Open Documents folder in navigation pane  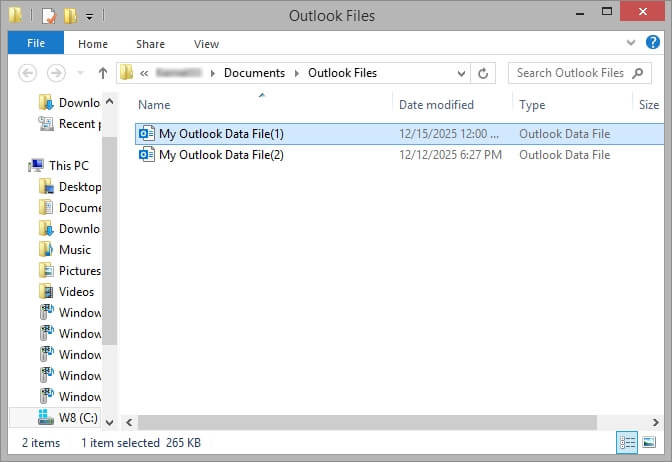click(70, 208)
